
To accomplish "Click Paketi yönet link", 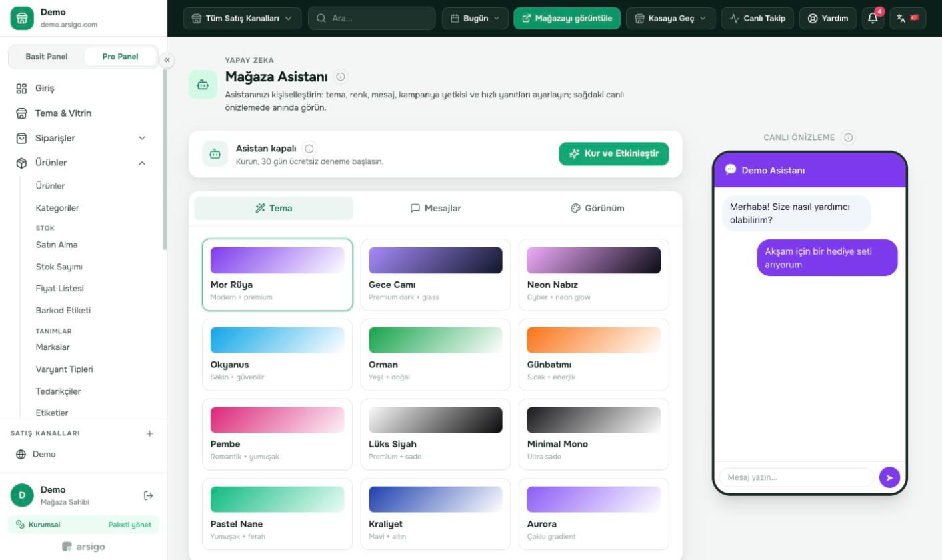I will tap(130, 525).
